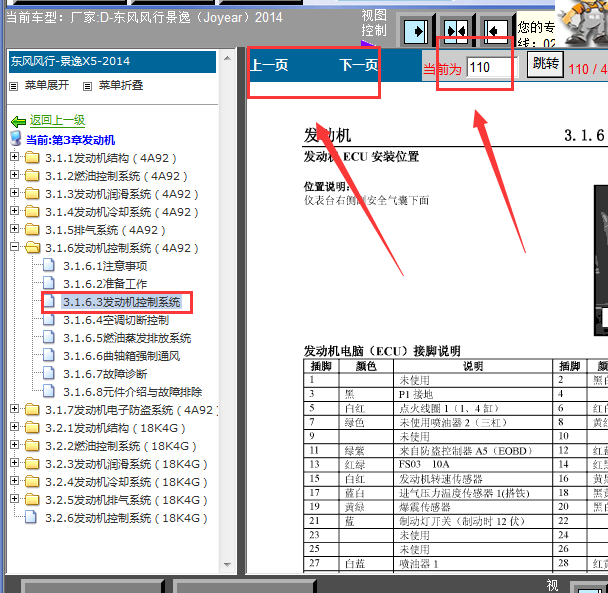Click the page number field showing 110
608x593 pixels.
point(492,67)
